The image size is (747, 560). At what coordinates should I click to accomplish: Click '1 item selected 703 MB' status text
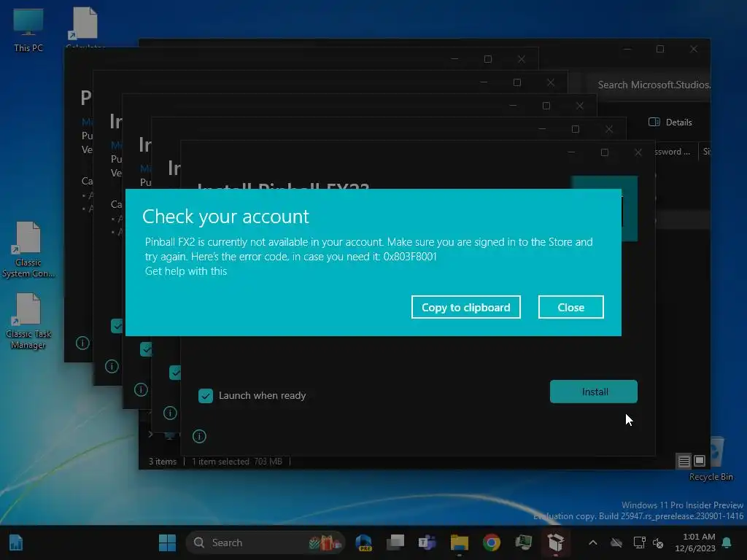coord(237,462)
